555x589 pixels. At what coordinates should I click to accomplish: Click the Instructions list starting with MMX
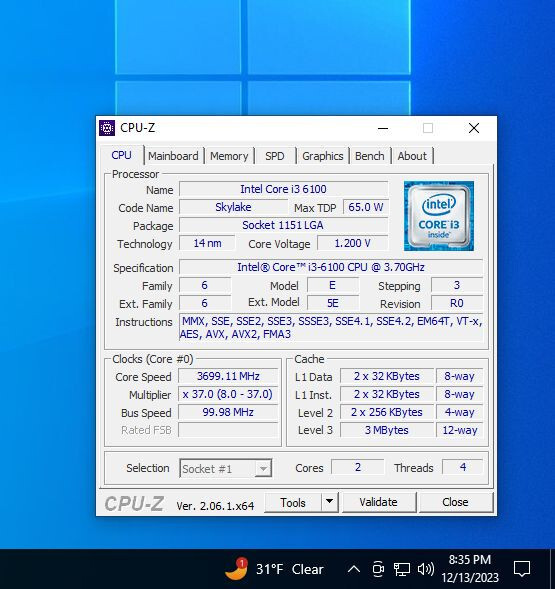(331, 328)
